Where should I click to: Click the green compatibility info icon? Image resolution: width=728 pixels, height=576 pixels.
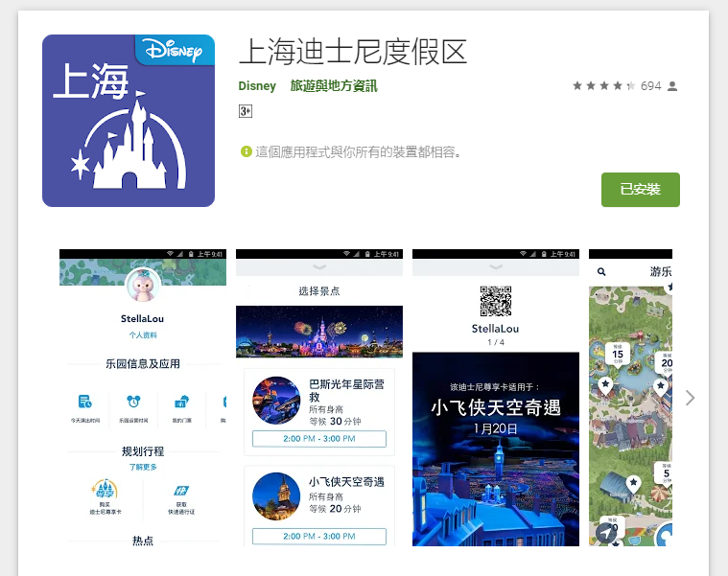point(246,151)
